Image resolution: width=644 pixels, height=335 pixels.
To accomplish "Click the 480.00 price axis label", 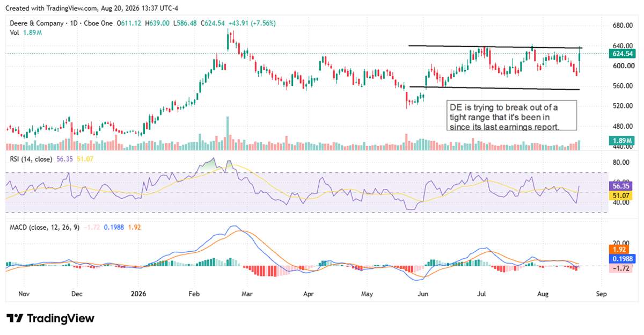I will [x=623, y=126].
